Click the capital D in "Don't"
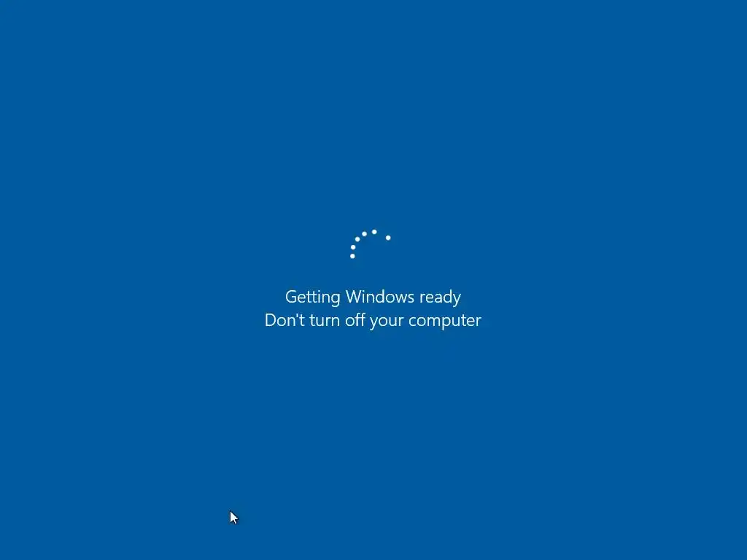The width and height of the screenshot is (747, 560). (x=271, y=320)
